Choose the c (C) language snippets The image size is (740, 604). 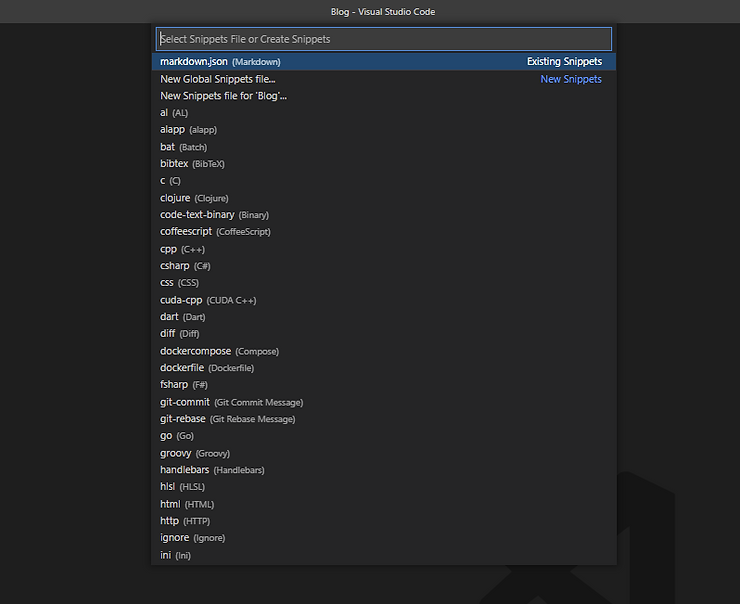[x=170, y=181]
